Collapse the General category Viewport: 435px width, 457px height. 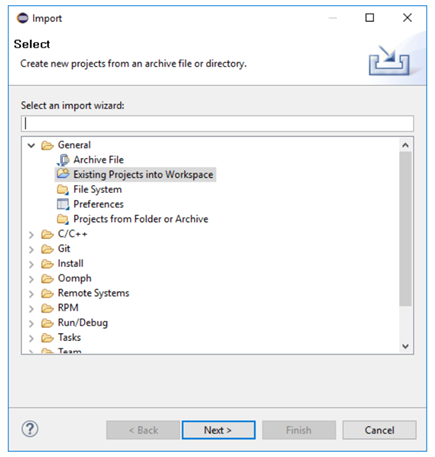coord(31,145)
